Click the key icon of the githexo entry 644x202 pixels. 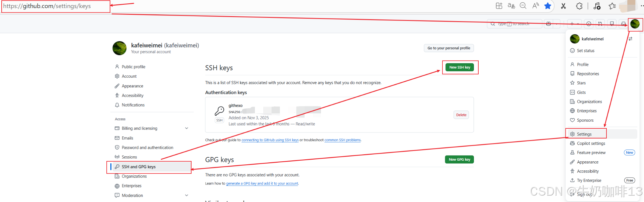(219, 111)
